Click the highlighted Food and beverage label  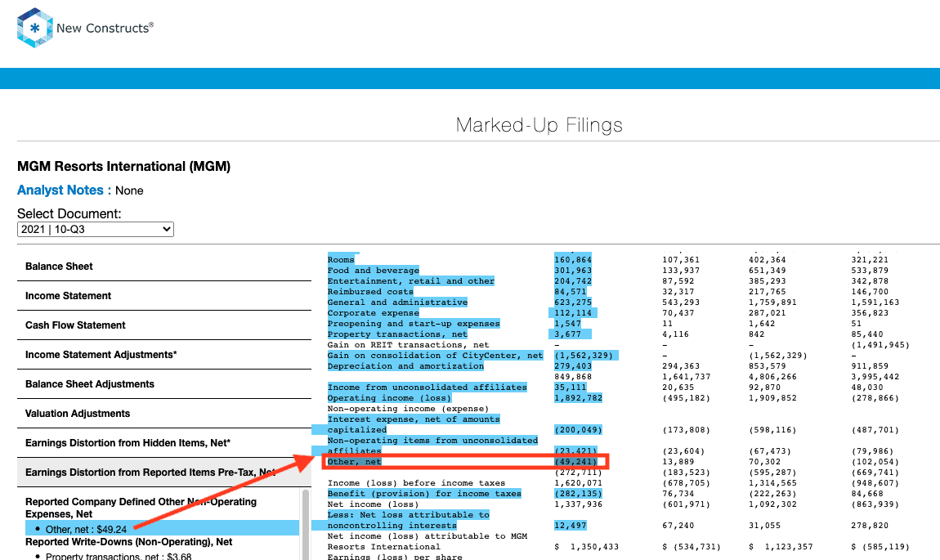coord(373,271)
